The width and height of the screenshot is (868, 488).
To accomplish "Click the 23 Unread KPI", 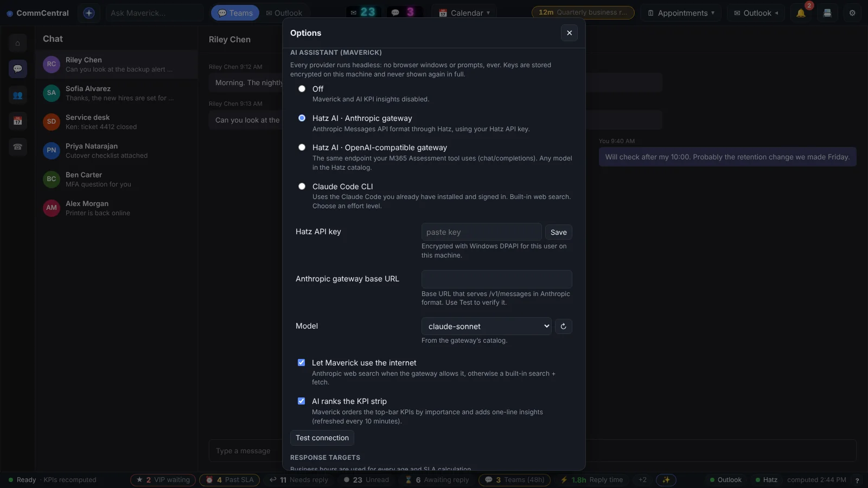I will point(366,480).
